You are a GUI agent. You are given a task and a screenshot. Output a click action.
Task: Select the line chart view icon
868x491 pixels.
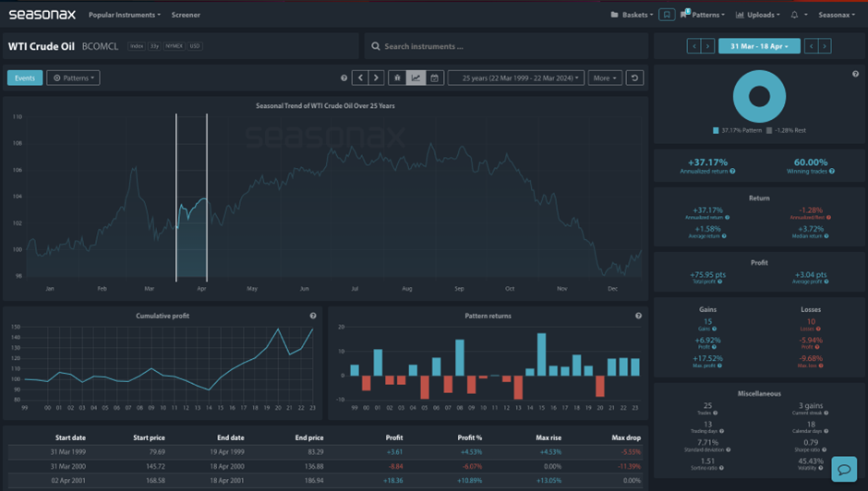(416, 78)
